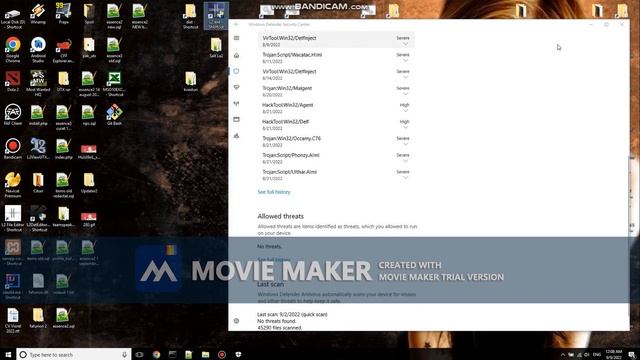Open install.php file on desktop
This screenshot has width=640, height=360.
pyautogui.click(x=38, y=115)
